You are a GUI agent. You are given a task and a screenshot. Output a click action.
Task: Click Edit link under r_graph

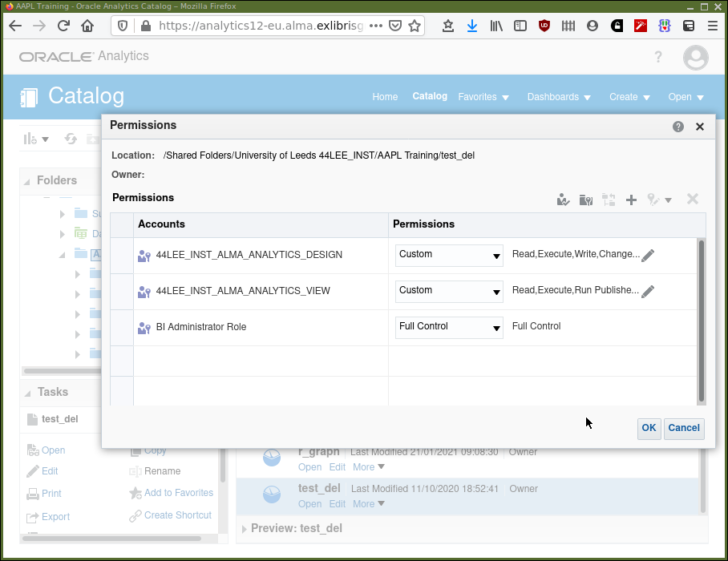[x=337, y=467]
